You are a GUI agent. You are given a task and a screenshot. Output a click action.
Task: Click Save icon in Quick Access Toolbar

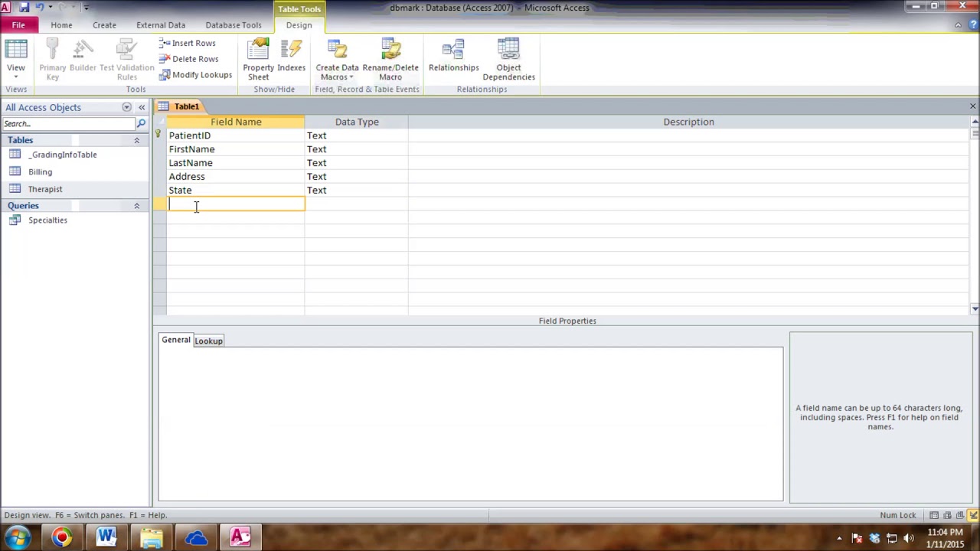[x=24, y=7]
